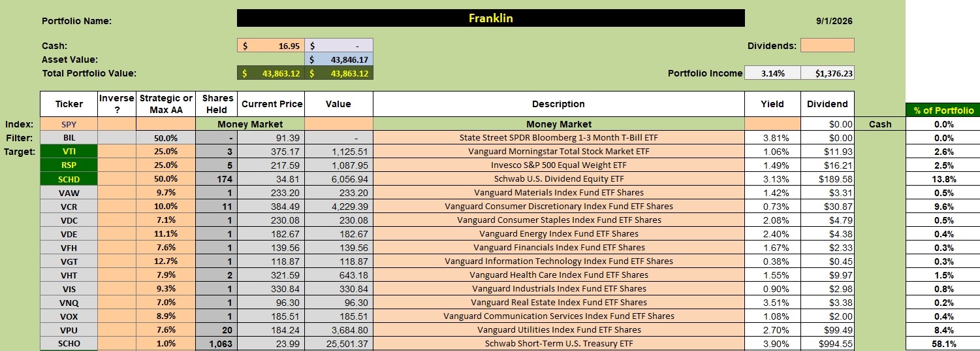The width and height of the screenshot is (980, 351).
Task: Click the SPY index ticker cell
Action: coord(69,124)
